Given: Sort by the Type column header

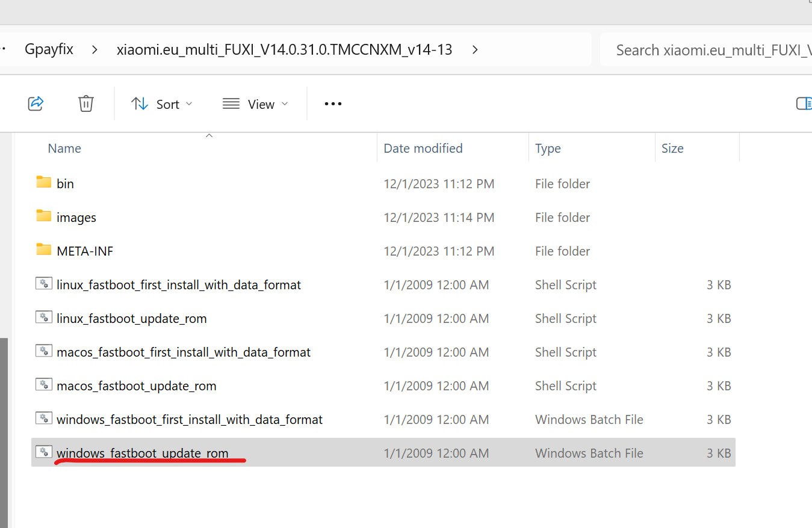Looking at the screenshot, I should [548, 149].
